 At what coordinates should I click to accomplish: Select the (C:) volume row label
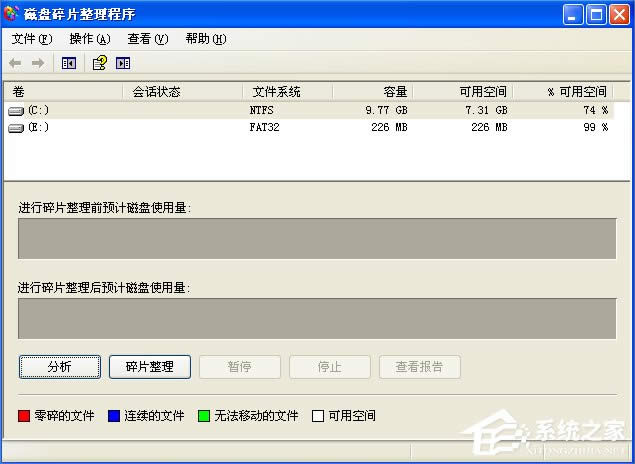click(x=38, y=110)
